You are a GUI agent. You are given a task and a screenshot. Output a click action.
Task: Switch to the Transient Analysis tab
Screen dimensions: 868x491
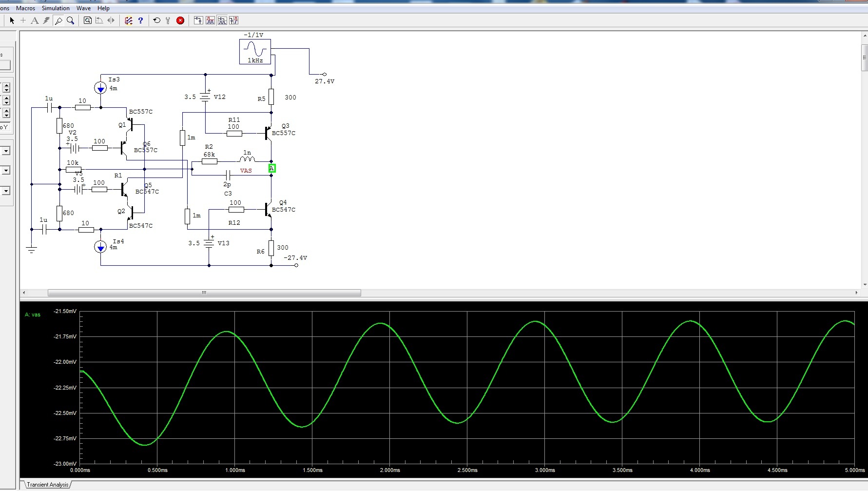pos(48,484)
